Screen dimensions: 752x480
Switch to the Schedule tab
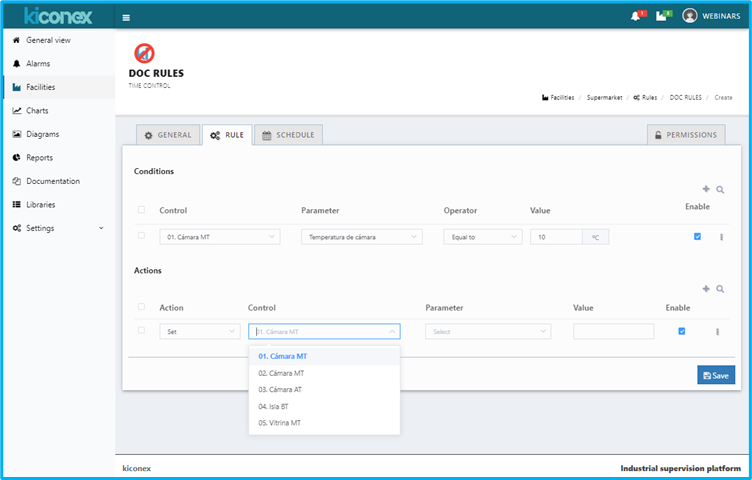pos(288,135)
